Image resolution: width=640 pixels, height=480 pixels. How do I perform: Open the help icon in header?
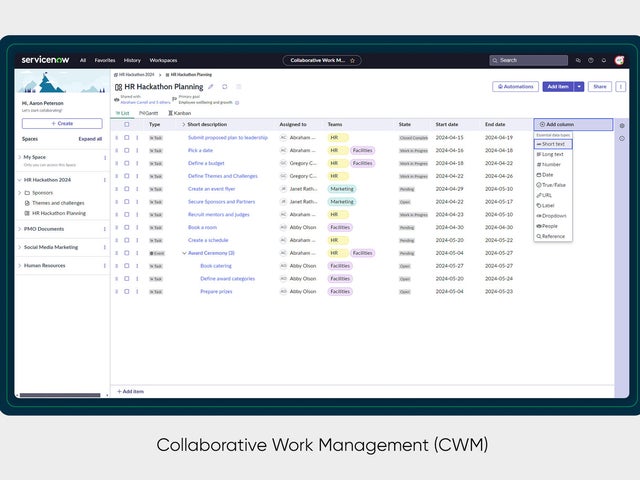(x=591, y=60)
